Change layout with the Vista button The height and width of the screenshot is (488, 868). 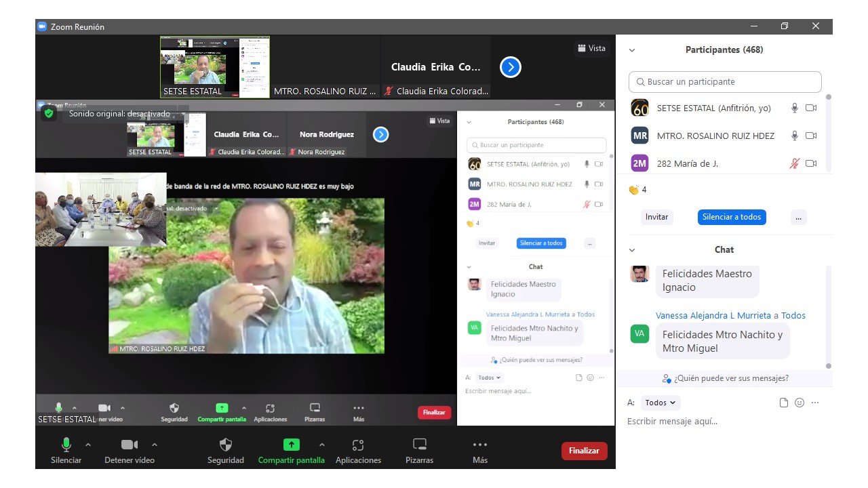pyautogui.click(x=592, y=48)
